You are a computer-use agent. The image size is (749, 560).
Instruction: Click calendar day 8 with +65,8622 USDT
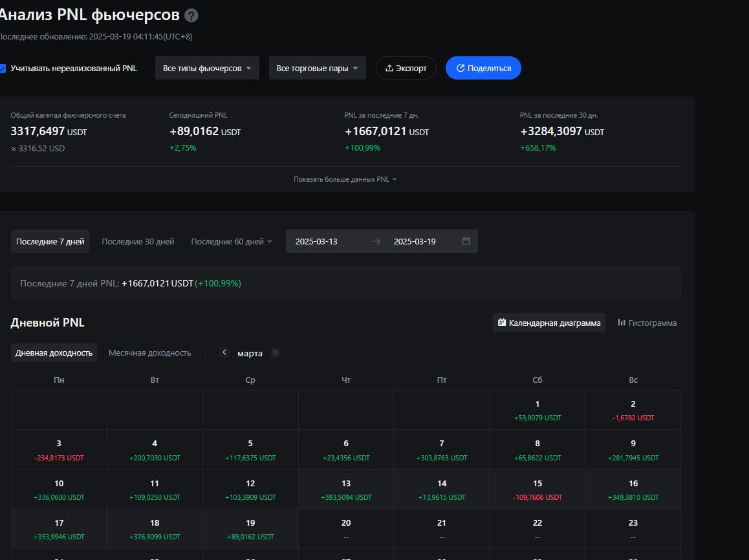537,449
